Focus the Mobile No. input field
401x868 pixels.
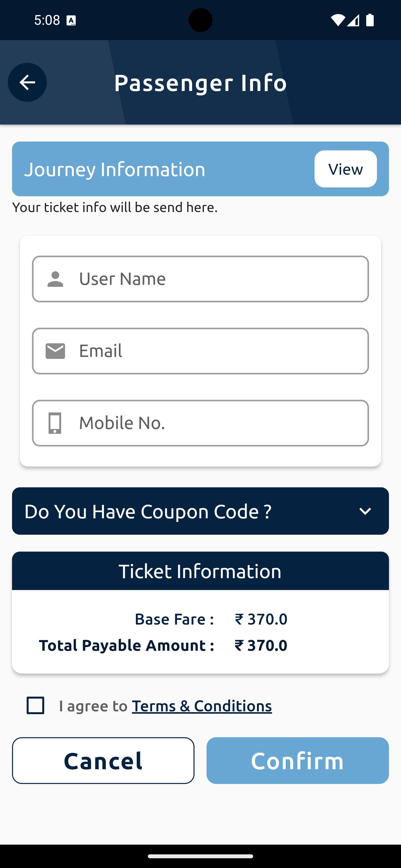[x=216, y=423]
